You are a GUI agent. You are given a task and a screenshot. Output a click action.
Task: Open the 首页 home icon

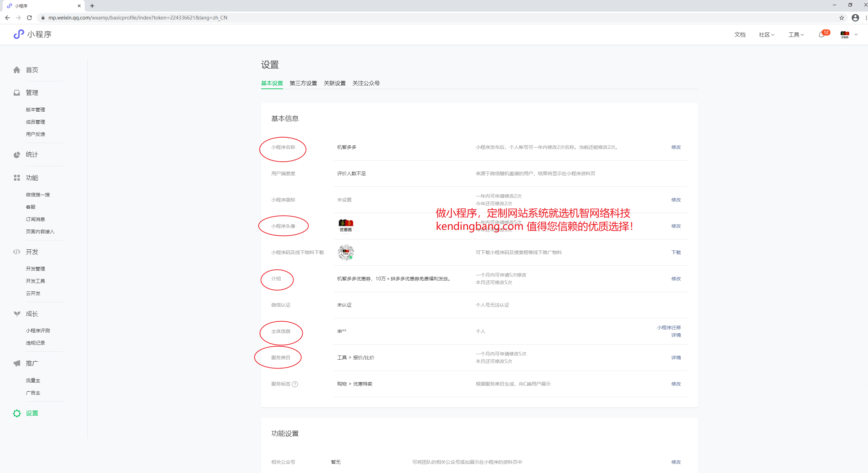[17, 70]
